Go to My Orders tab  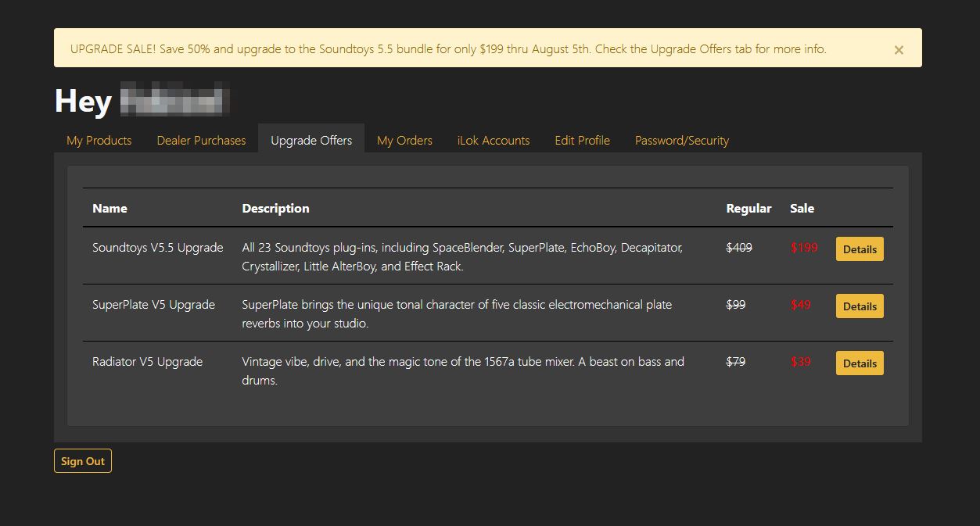(404, 141)
